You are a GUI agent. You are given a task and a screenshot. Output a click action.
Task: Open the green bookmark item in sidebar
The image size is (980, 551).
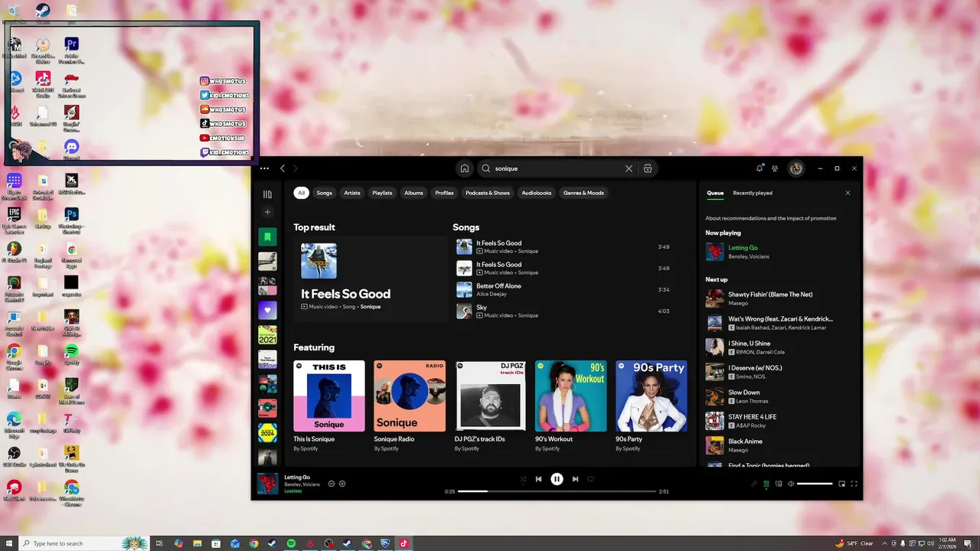(267, 236)
